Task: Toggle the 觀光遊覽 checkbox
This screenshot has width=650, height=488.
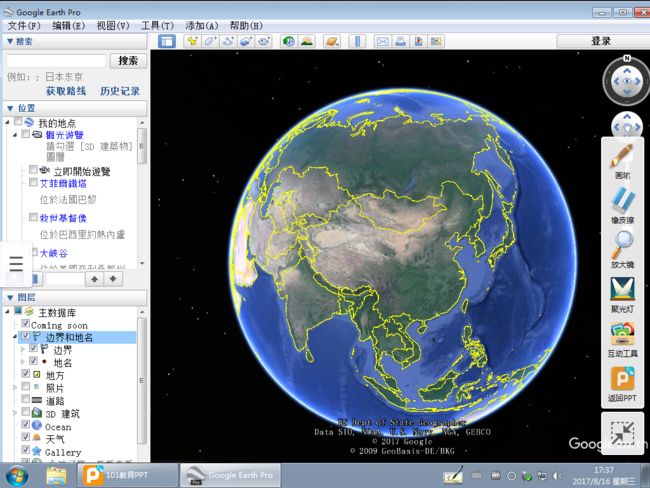Action: [25, 134]
